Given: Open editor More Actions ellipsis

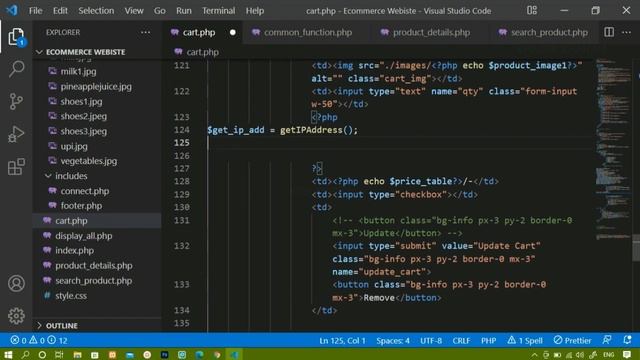Looking at the screenshot, I should tap(627, 32).
